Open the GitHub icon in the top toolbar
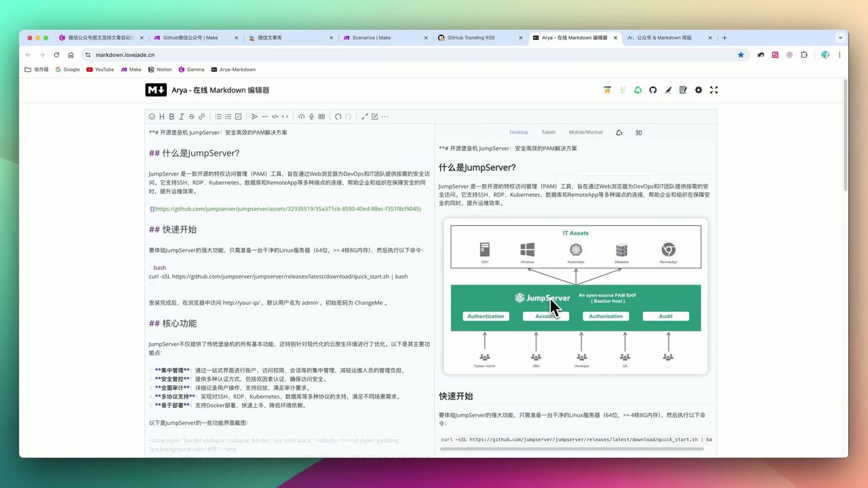The width and height of the screenshot is (868, 488). click(652, 89)
